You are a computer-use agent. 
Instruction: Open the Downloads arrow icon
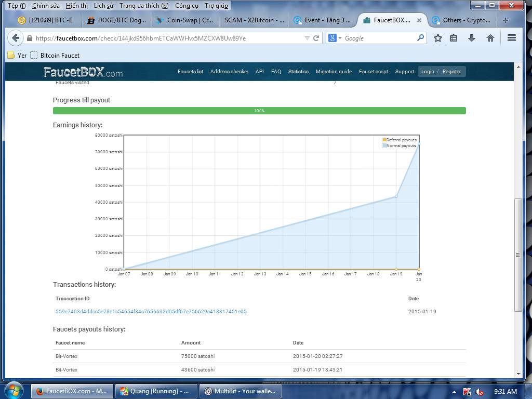472,38
